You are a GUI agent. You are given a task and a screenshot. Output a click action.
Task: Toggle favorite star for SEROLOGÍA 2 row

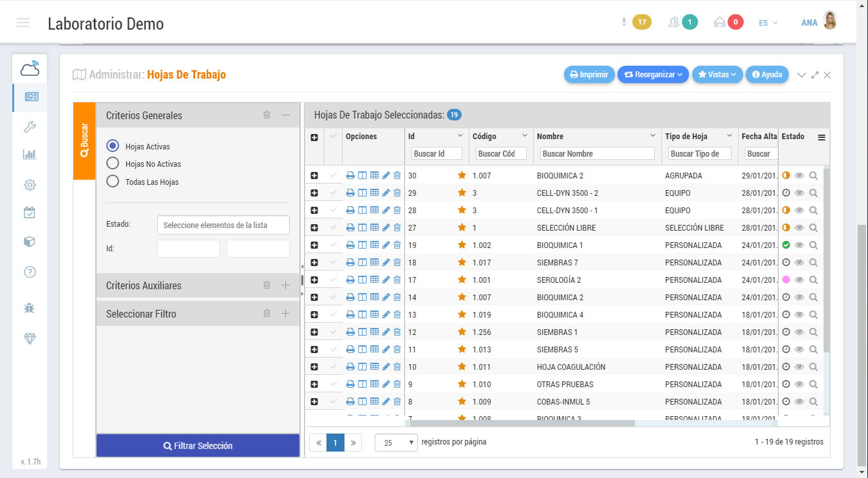click(x=461, y=280)
